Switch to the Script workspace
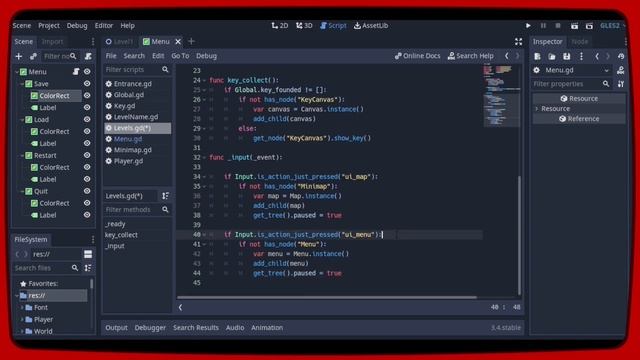Image resolution: width=640 pixels, height=360 pixels. point(333,25)
